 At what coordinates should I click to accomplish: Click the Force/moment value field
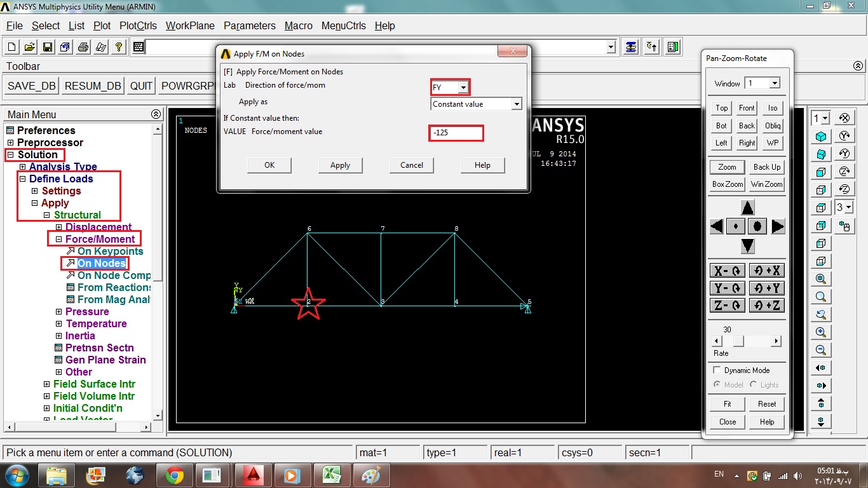coord(456,133)
